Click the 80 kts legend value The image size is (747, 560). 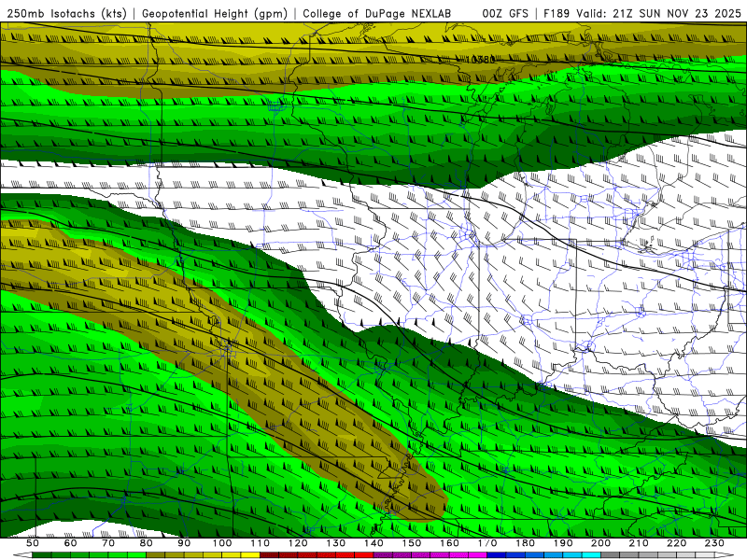click(146, 543)
